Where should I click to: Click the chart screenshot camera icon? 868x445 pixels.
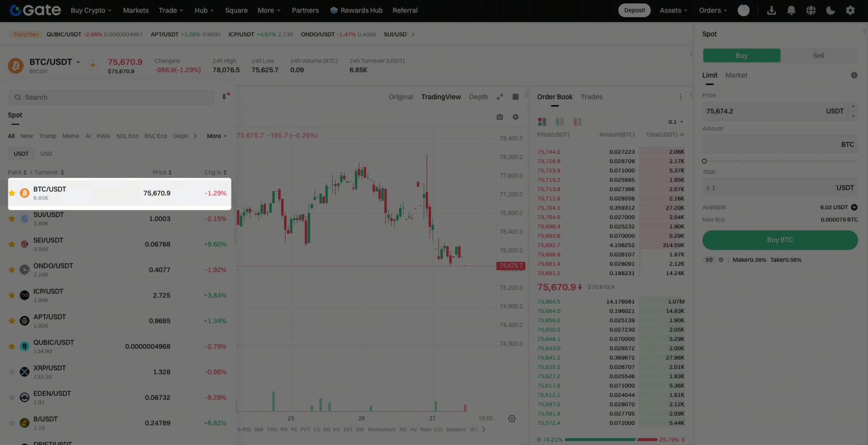tap(500, 117)
